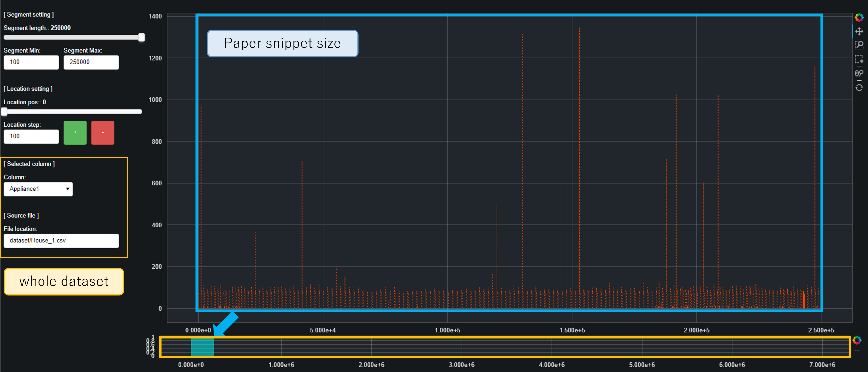
Task: Click the Segment Max input field
Action: (x=91, y=62)
